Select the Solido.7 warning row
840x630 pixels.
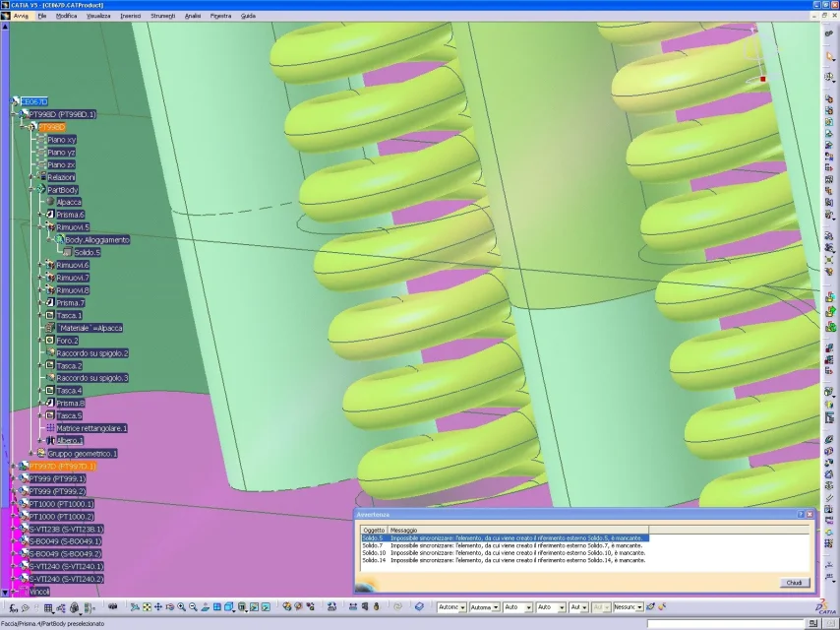click(505, 545)
